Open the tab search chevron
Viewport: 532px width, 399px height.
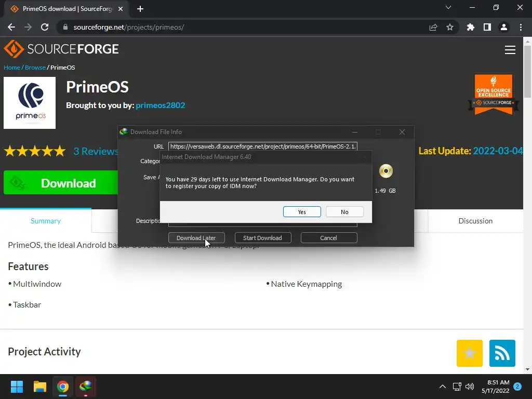(x=448, y=7)
